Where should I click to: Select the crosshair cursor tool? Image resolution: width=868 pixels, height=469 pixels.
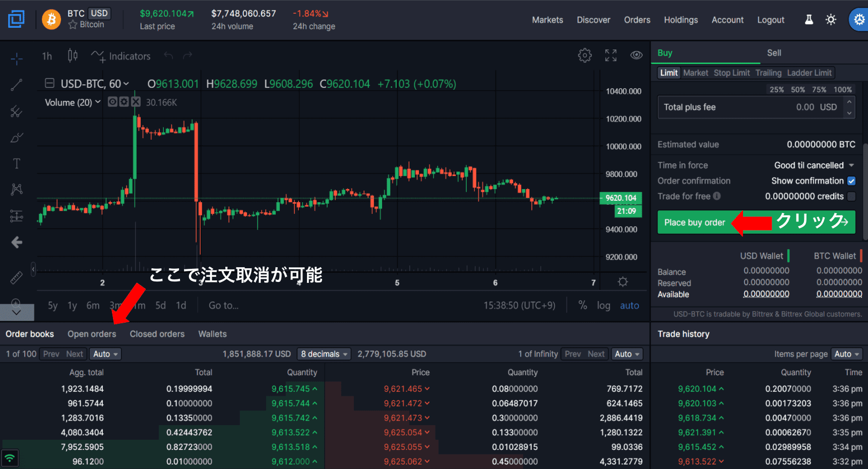pos(17,59)
